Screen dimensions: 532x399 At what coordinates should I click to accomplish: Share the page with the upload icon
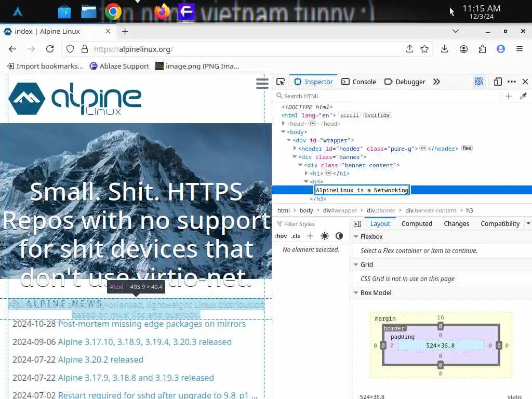click(409, 49)
